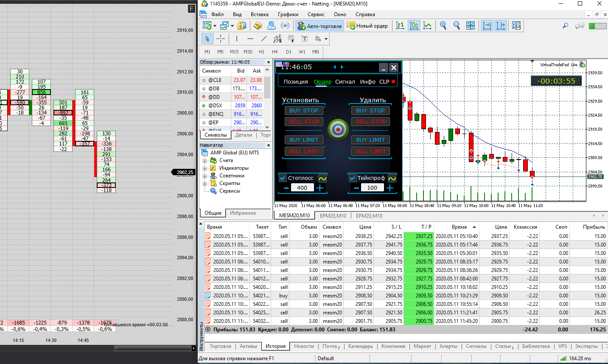
Task: Switch to the Торговля tab
Action: pos(220,346)
